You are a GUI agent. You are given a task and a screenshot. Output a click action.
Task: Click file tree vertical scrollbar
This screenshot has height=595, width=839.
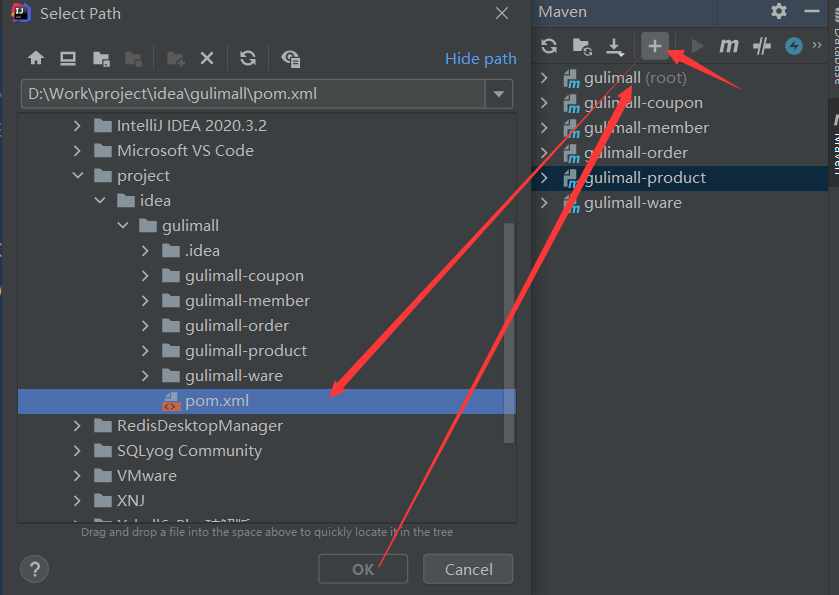point(509,333)
